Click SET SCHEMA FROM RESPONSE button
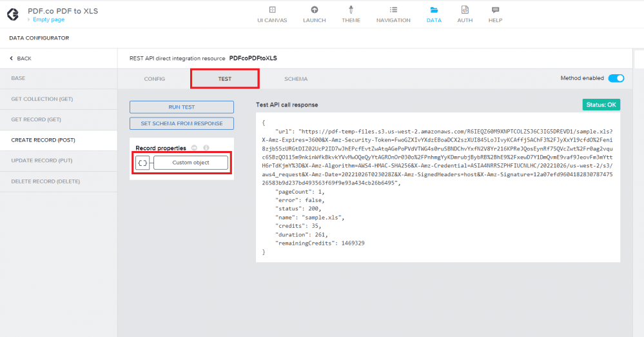Viewport: 644px width, 337px height. pos(181,123)
